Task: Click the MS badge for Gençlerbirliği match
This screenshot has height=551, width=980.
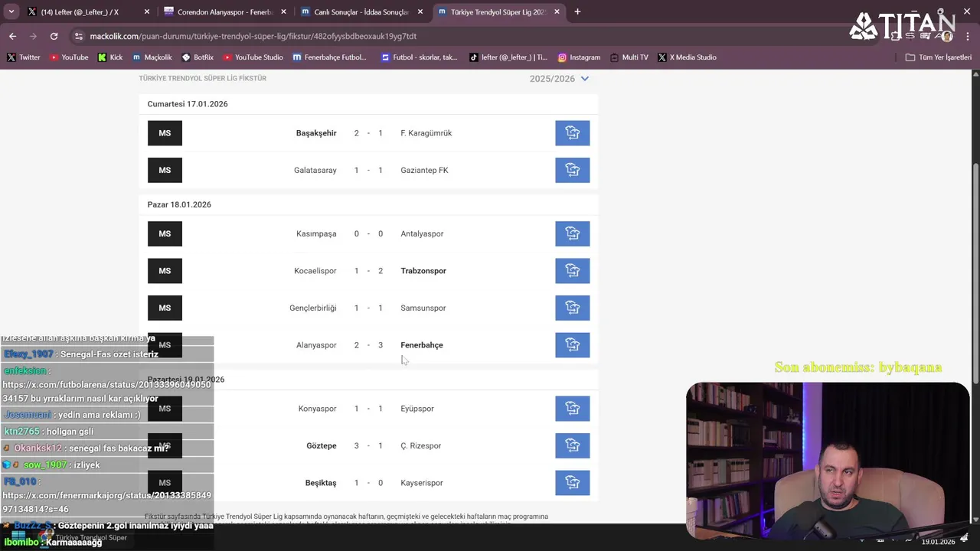Action: [165, 308]
